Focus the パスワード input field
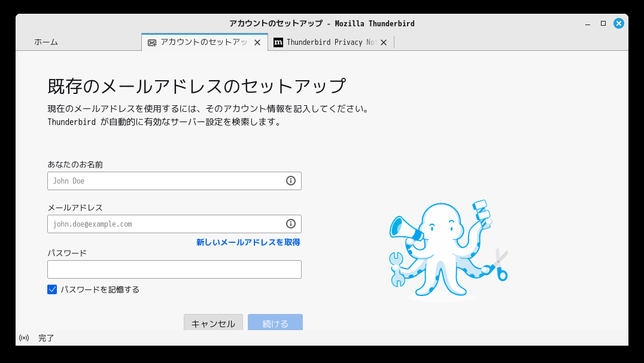Image resolution: width=644 pixels, height=363 pixels. (174, 270)
